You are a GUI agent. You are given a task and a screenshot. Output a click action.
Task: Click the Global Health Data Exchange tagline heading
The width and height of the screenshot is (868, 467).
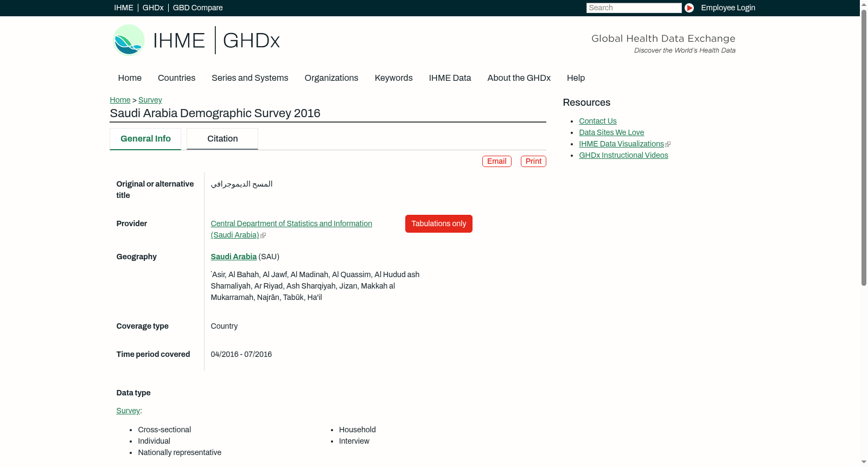click(663, 39)
